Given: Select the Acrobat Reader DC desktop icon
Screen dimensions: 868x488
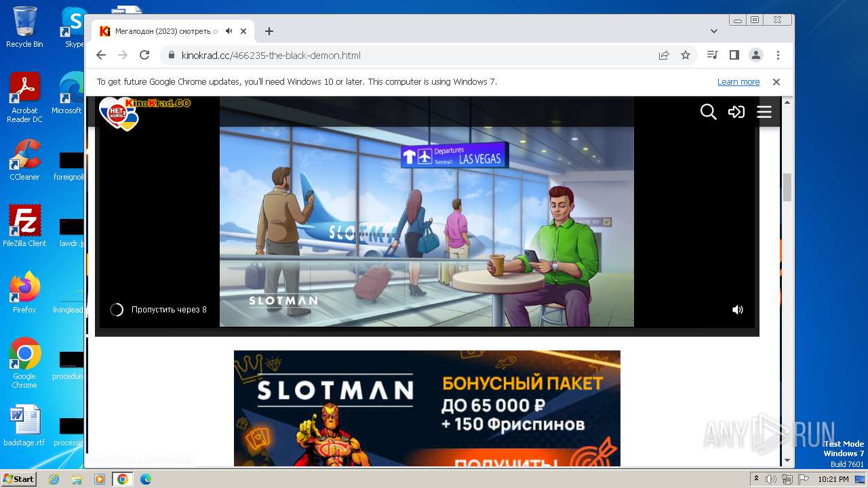Looking at the screenshot, I should click(x=24, y=98).
